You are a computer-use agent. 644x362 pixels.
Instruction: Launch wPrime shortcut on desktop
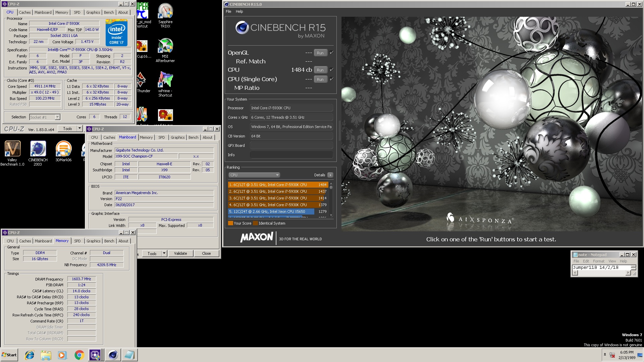pos(165,84)
